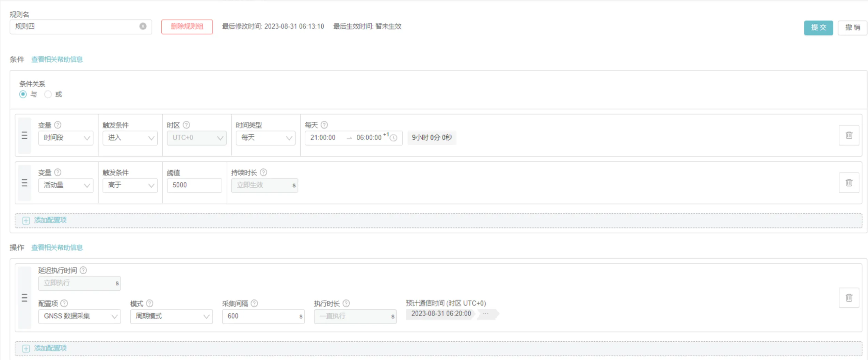868x360 pixels.
Task: Open the 时间段 variable dropdown
Action: point(66,138)
